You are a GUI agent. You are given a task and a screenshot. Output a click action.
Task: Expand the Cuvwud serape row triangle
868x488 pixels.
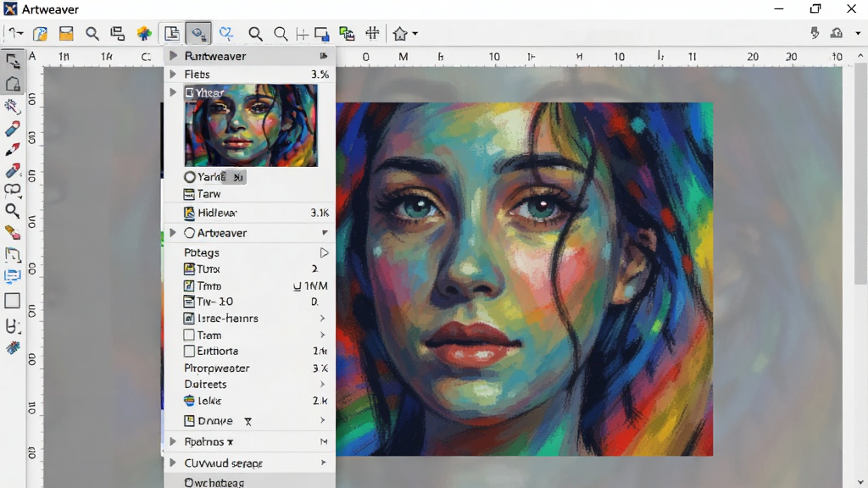173,463
